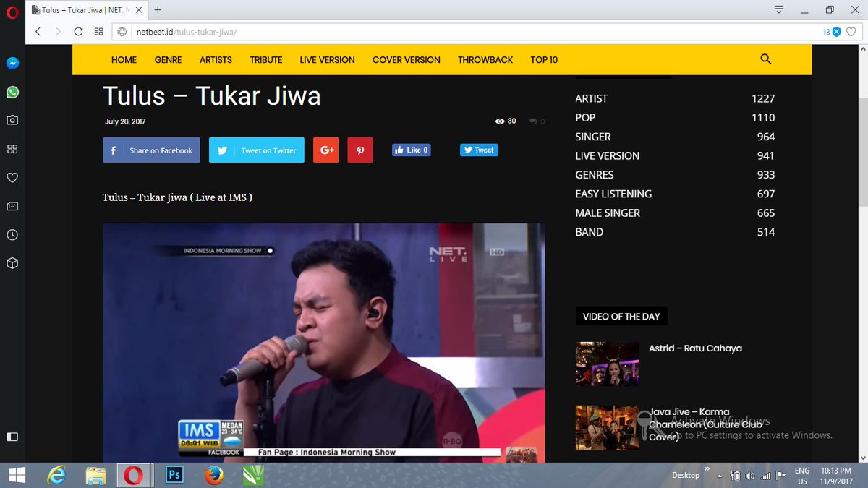The image size is (868, 488).
Task: Open a new tab
Action: (x=158, y=10)
